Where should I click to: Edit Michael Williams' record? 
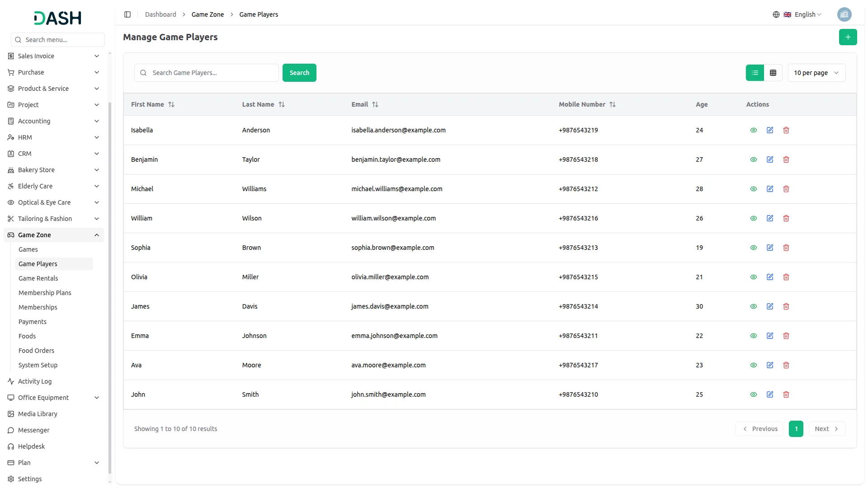tap(770, 189)
